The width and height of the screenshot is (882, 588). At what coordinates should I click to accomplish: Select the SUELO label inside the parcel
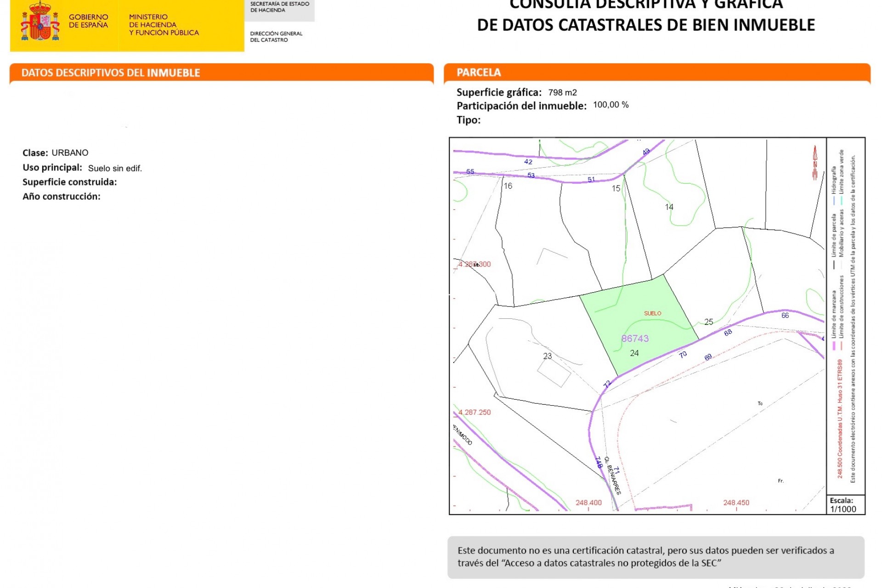[653, 313]
